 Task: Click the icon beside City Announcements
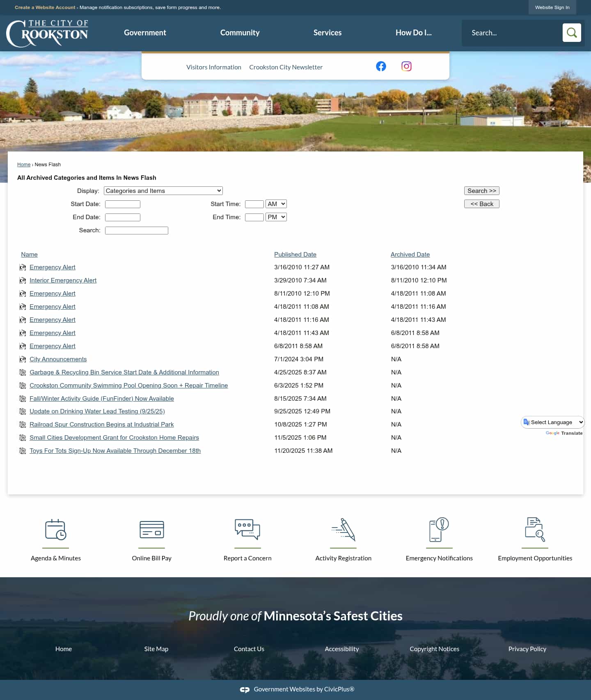tap(23, 359)
